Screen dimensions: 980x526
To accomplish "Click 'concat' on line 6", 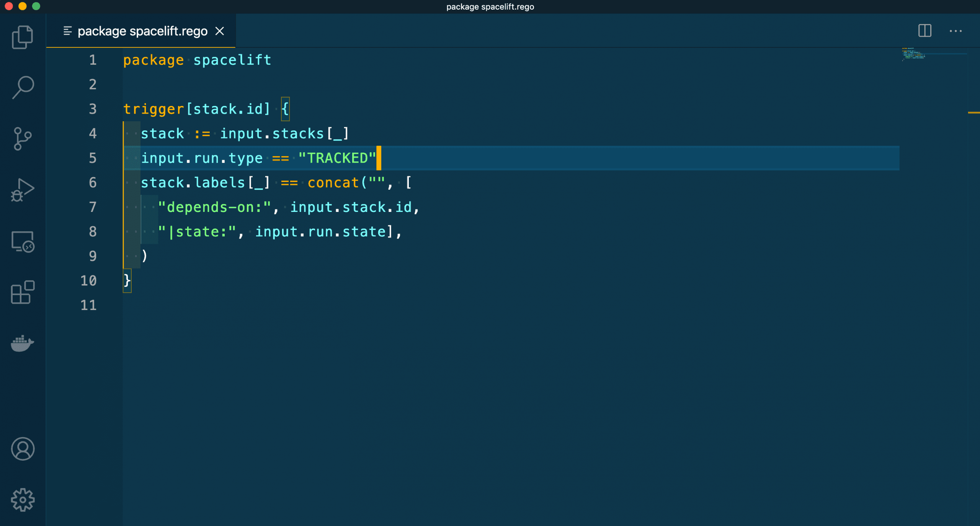I will tap(333, 182).
